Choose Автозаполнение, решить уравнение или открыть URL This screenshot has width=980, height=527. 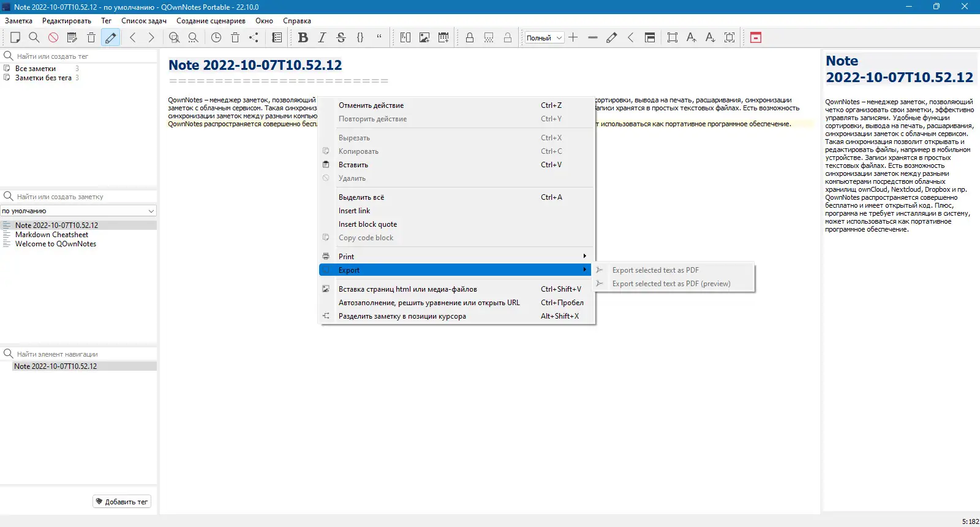pos(457,303)
